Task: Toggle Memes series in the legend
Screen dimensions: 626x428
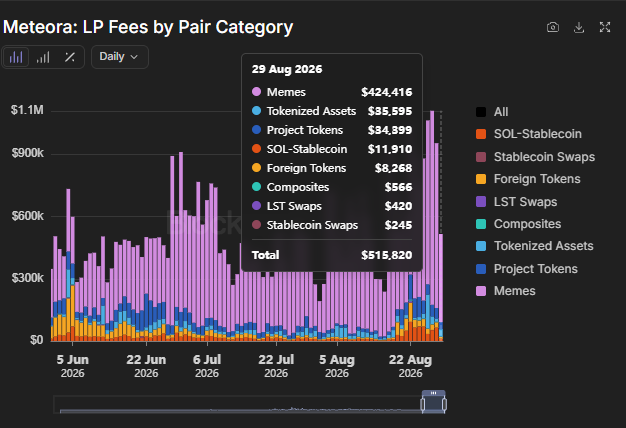Action: click(x=505, y=291)
